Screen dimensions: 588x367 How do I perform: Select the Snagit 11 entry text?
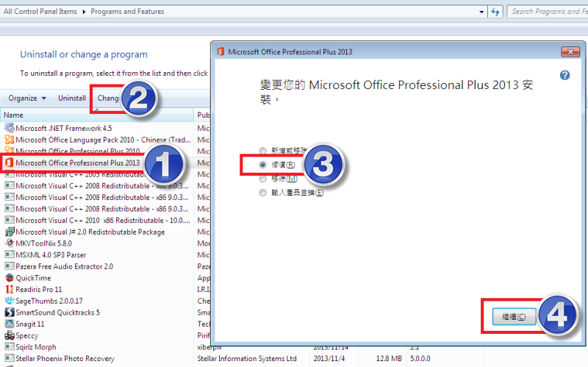(x=29, y=324)
